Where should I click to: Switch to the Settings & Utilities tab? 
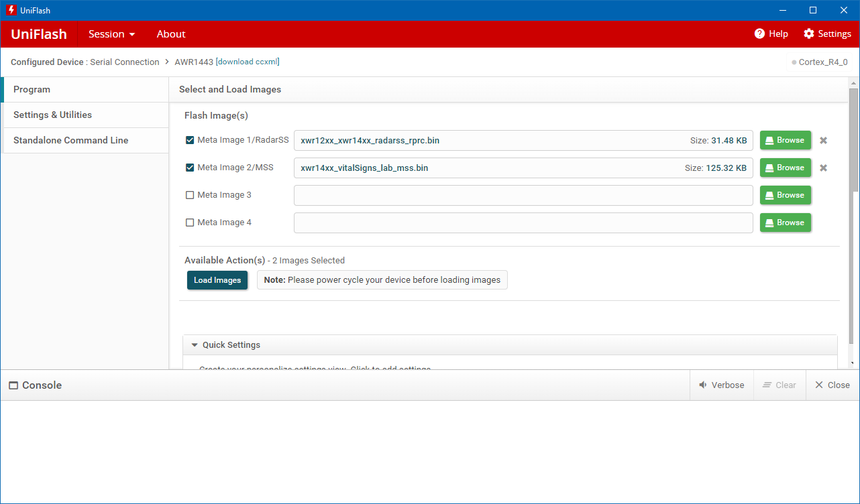pyautogui.click(x=52, y=115)
